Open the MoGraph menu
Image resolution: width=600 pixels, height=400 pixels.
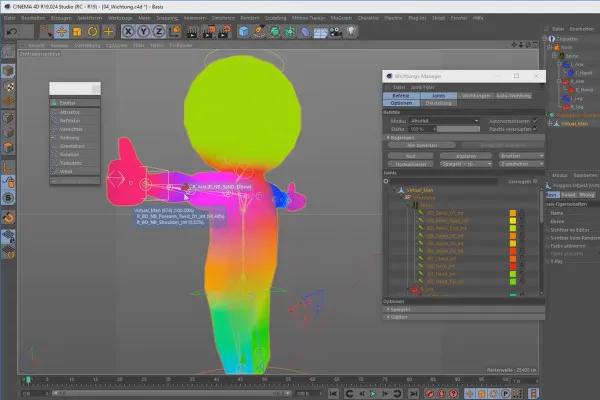(x=341, y=18)
